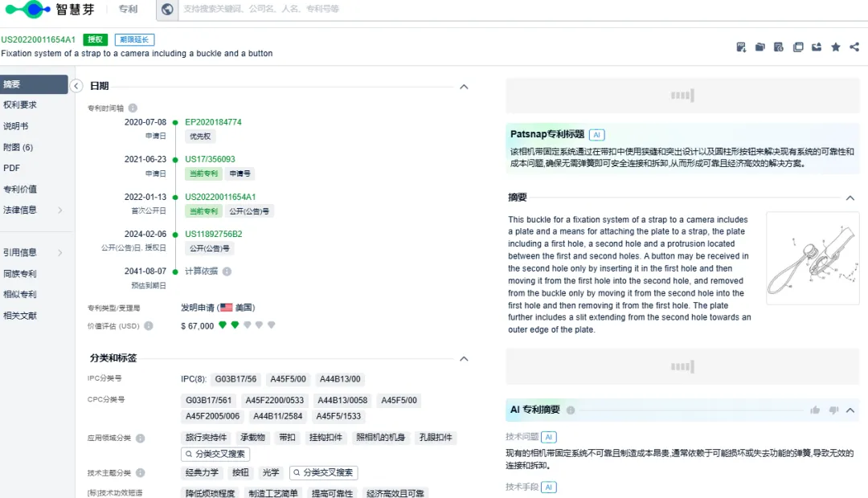Click the AI badge beside 技术问题

pos(549,437)
